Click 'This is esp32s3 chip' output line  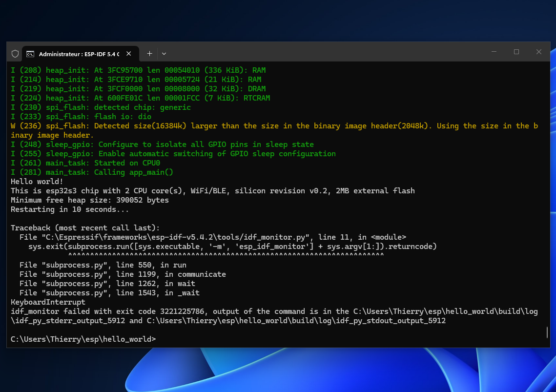[213, 191]
